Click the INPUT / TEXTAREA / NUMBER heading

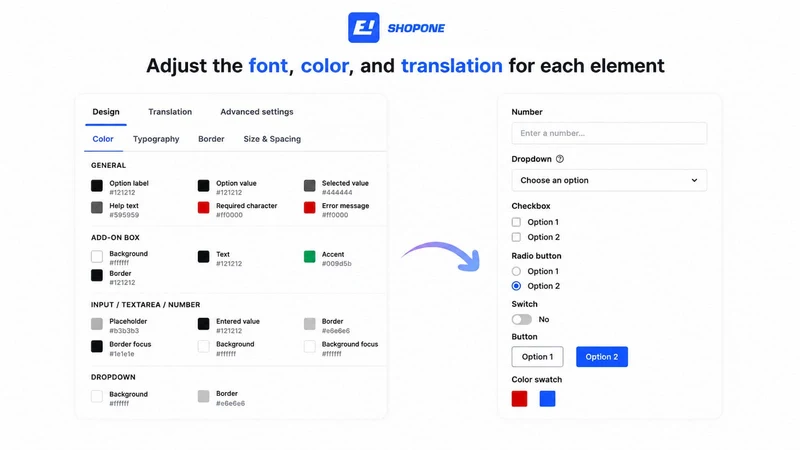[x=145, y=305]
